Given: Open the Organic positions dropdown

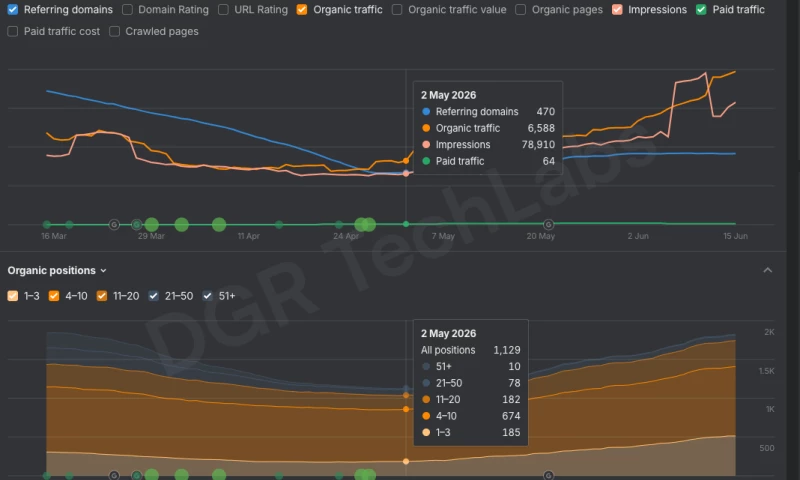Looking at the screenshot, I should (57, 270).
